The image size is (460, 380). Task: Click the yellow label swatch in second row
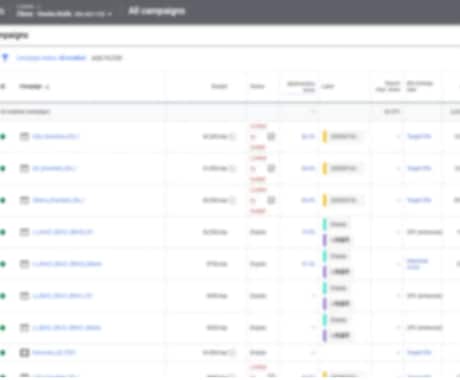pos(325,168)
